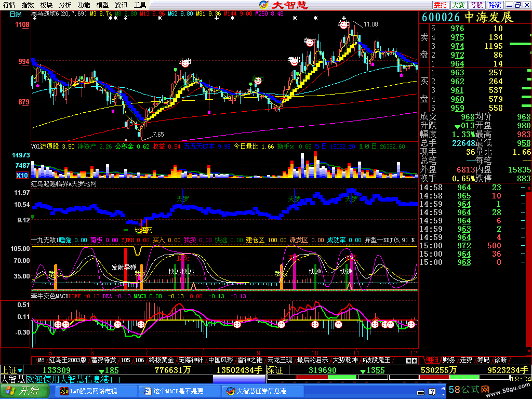This screenshot has width=532, height=399.
Task: Open the 板块 menu
Action: click(x=46, y=5)
